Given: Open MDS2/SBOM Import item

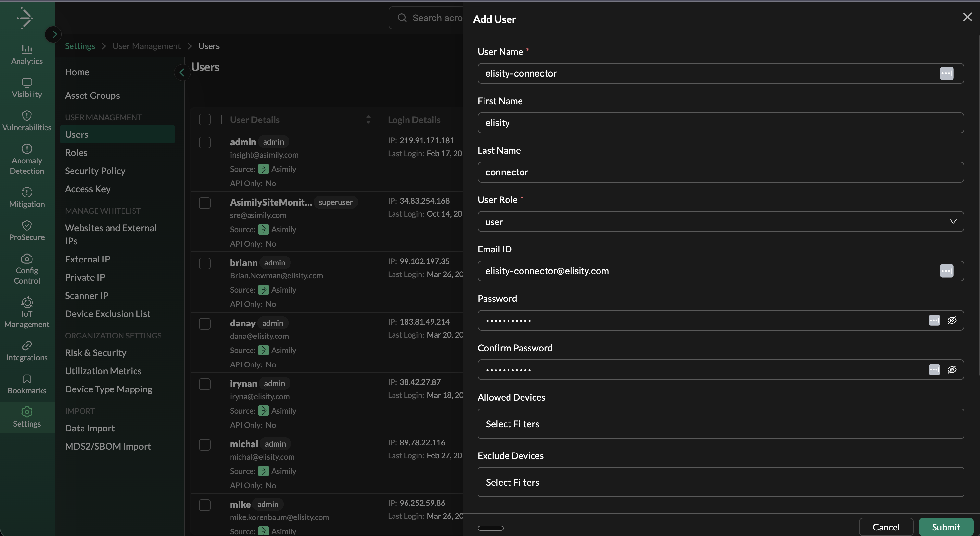Looking at the screenshot, I should click(x=108, y=447).
